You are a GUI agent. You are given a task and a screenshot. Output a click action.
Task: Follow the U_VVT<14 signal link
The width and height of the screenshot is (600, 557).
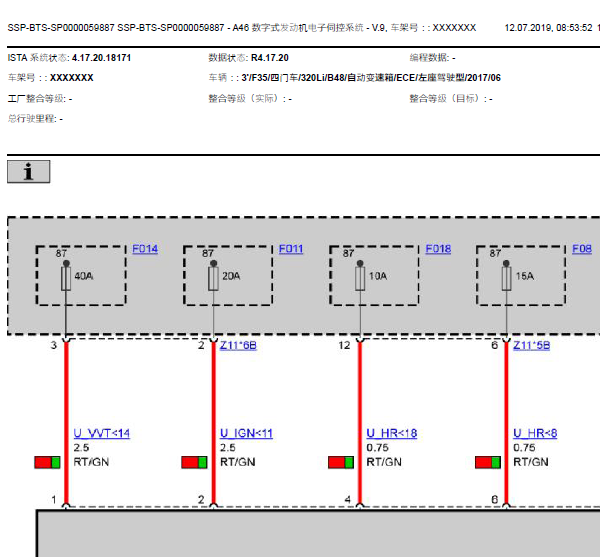tap(101, 433)
